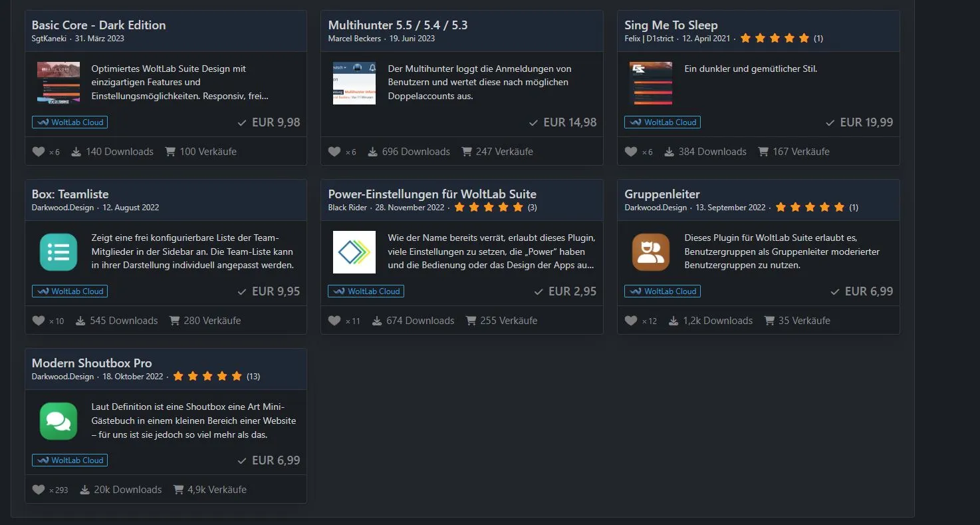Open the Multihunter preview thumbnail
The height and width of the screenshot is (525, 980).
[354, 83]
